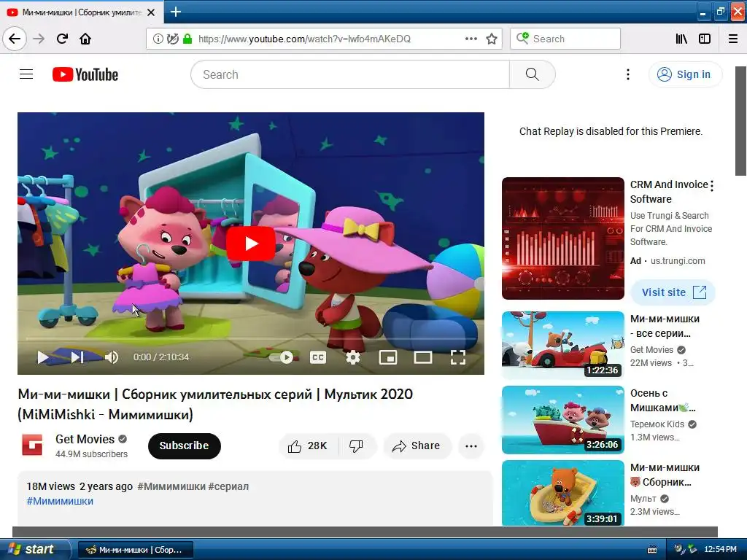
Task: Open the Firefox hamburger menu
Action: (733, 39)
